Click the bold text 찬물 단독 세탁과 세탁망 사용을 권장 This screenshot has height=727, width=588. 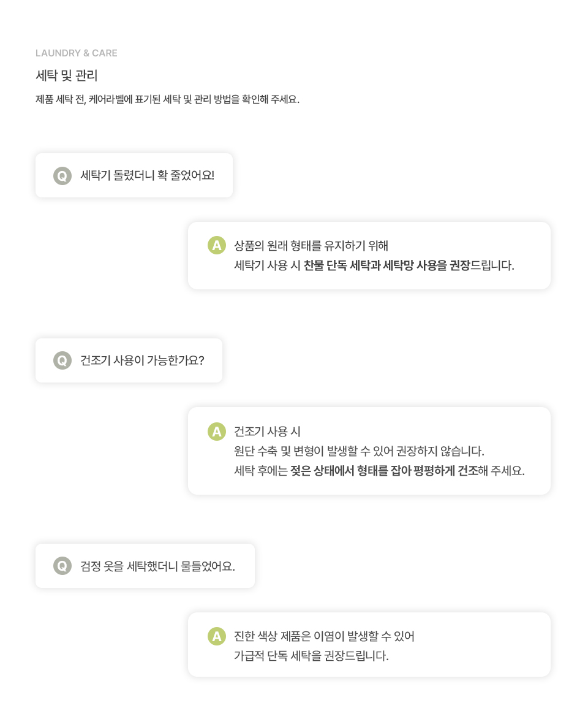(386, 265)
